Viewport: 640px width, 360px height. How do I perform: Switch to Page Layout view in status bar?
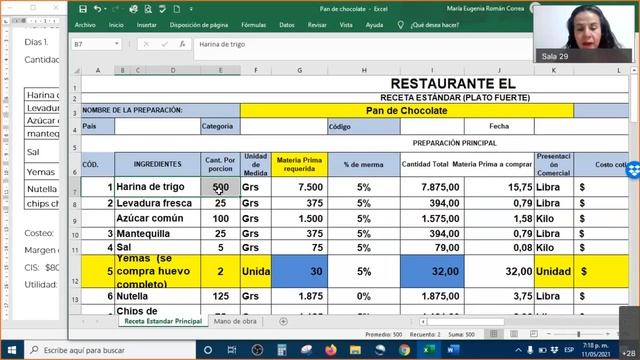tap(513, 334)
